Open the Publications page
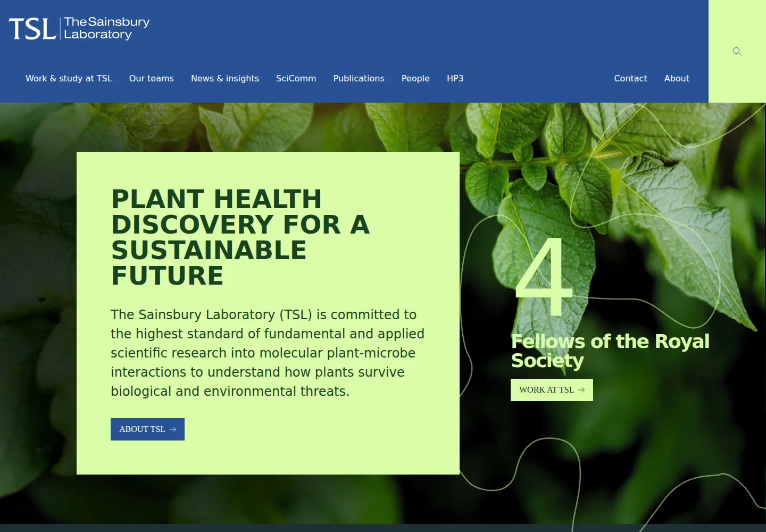 tap(359, 78)
